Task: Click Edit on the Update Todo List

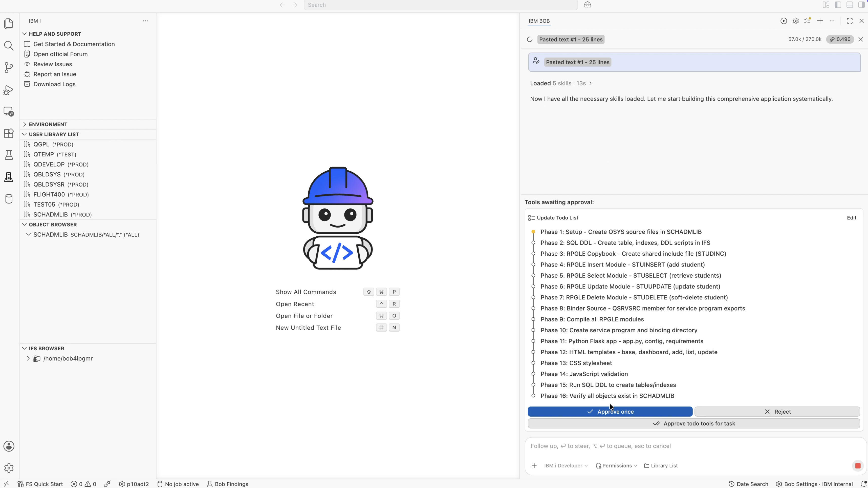Action: (851, 218)
